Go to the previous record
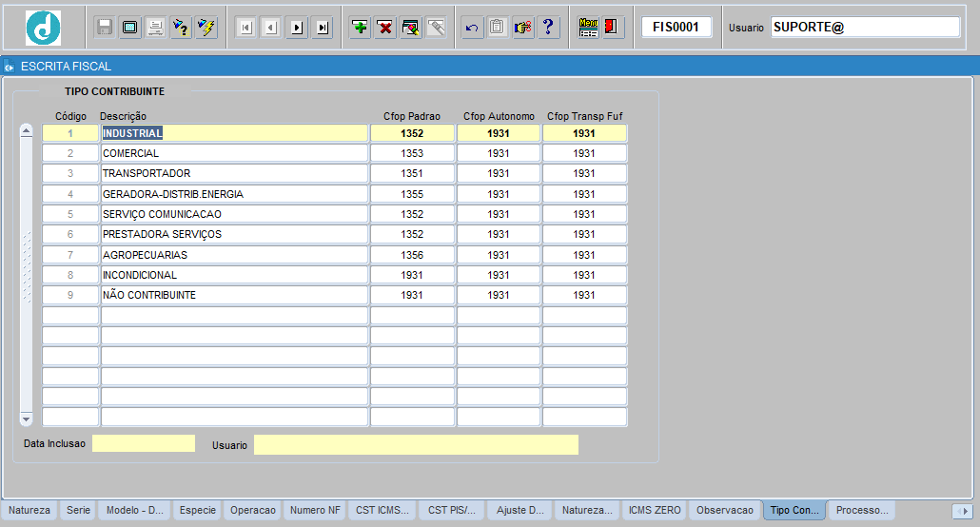Image resolution: width=980 pixels, height=527 pixels. point(271,27)
